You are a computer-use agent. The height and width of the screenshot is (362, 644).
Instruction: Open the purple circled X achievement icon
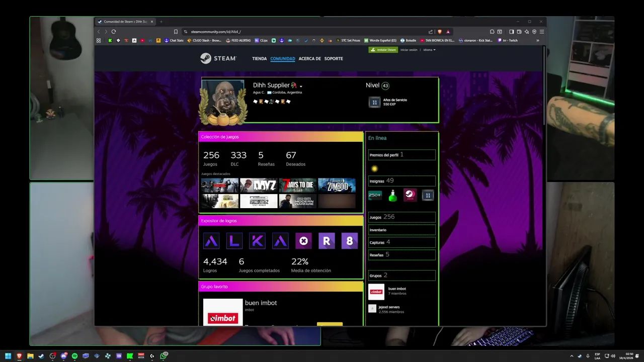(x=303, y=241)
